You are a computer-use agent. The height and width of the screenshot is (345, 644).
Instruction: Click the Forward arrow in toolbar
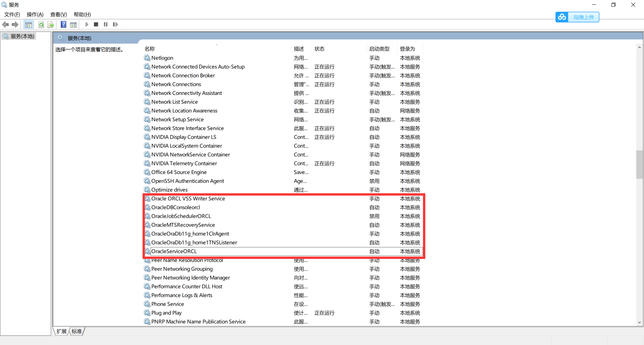(x=15, y=24)
